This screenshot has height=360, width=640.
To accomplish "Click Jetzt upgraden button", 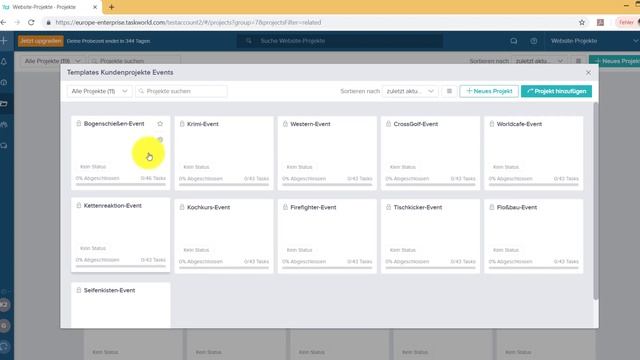I will (40, 41).
